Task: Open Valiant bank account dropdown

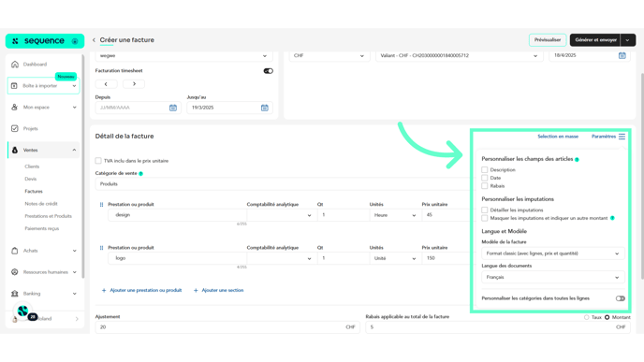Action: (x=460, y=56)
